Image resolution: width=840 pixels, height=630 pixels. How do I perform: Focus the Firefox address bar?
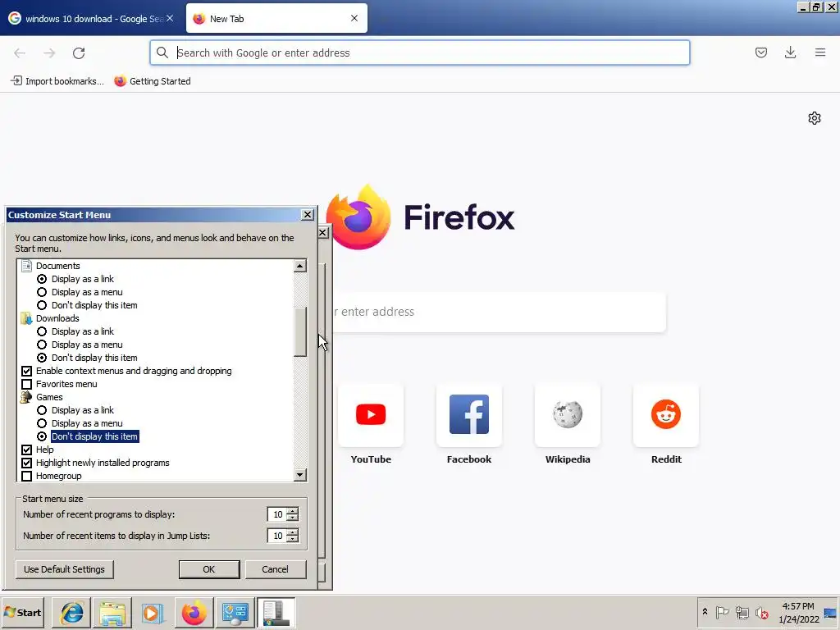(419, 52)
